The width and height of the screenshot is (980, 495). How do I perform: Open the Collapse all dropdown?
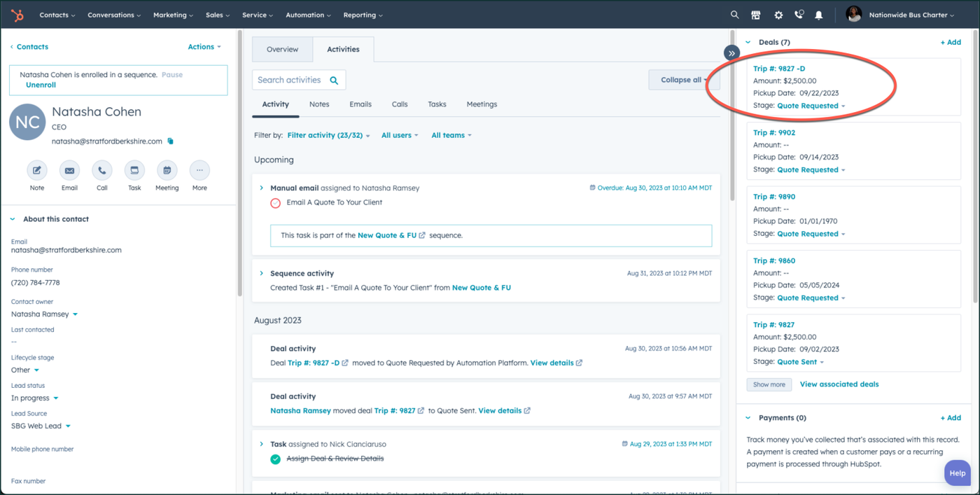pyautogui.click(x=685, y=80)
